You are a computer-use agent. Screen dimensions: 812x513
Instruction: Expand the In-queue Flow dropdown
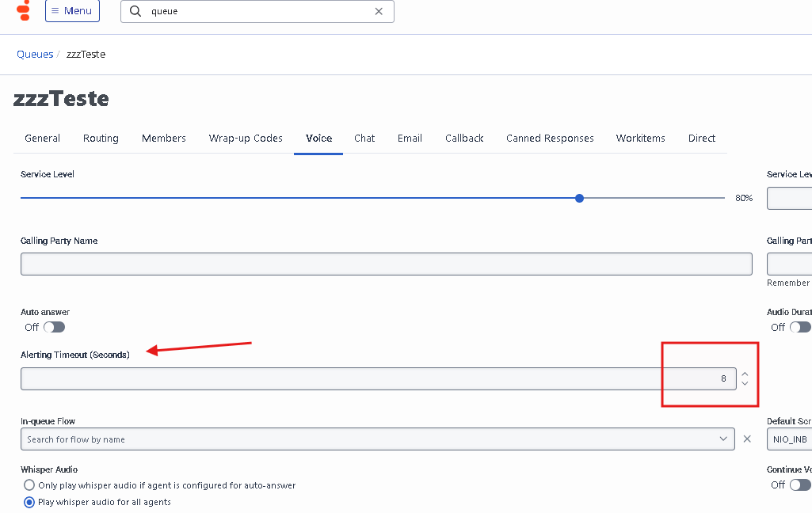pos(722,439)
